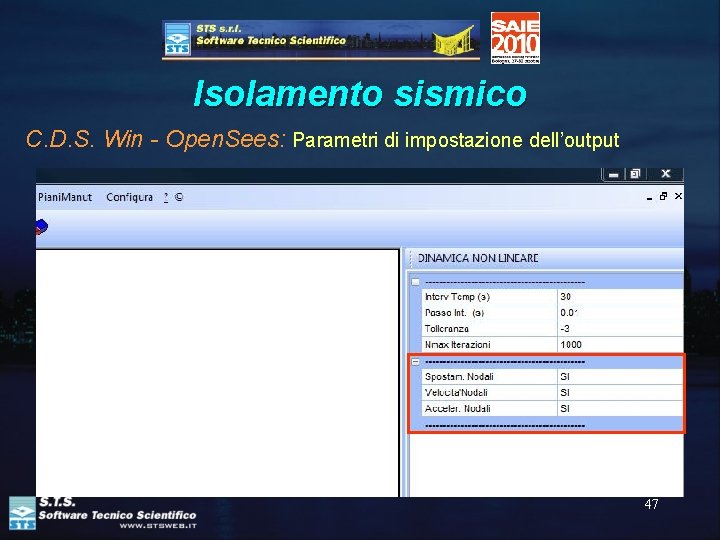Select the Tolleranza label
Screen dimensions: 720x540
pyautogui.click(x=447, y=329)
